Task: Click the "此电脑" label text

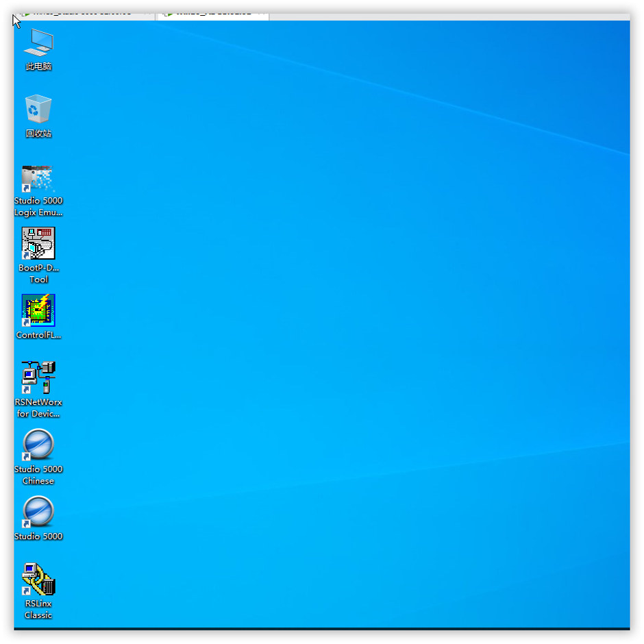Action: point(38,66)
